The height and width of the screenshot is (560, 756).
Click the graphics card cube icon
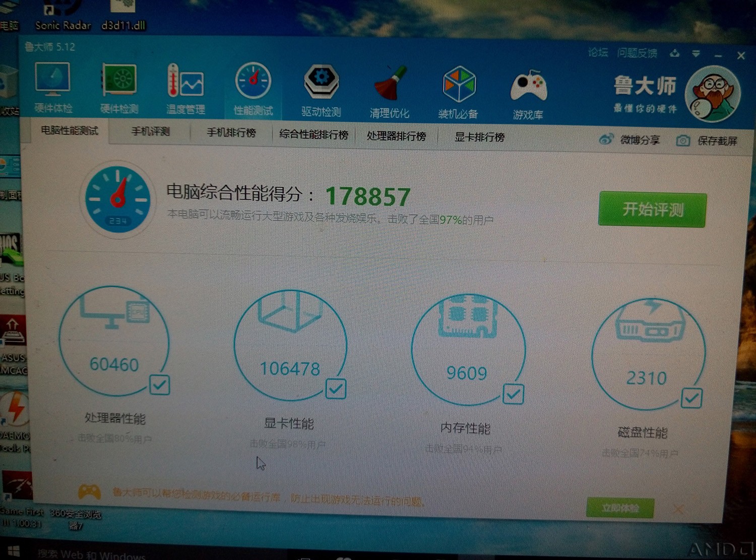click(x=290, y=312)
